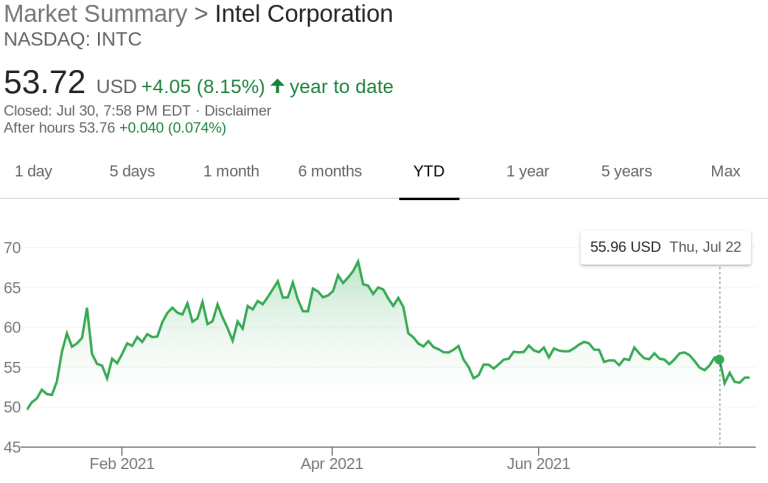Click the Apr 2021 axis label
768x483 pixels.
coord(332,463)
